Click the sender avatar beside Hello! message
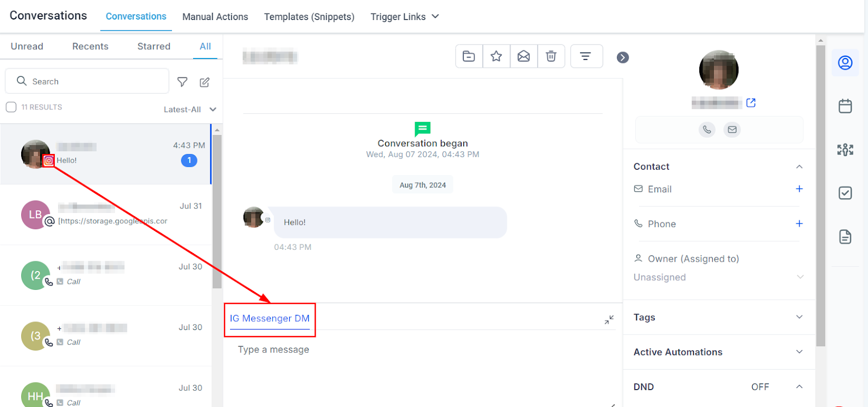This screenshot has width=868, height=407. [x=253, y=217]
